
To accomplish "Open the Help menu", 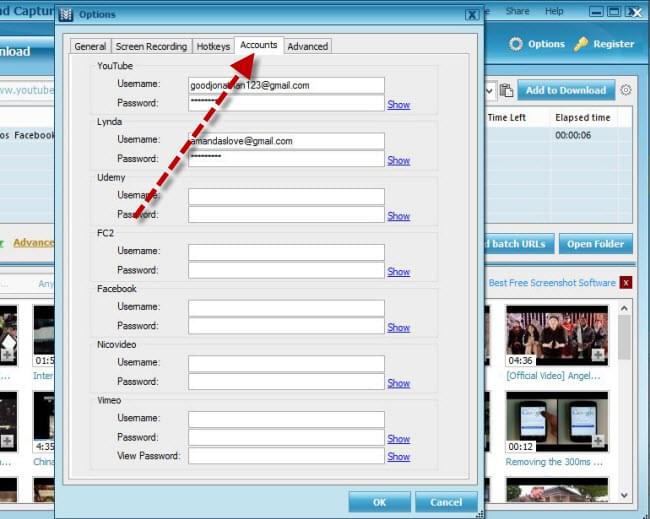I will (x=554, y=11).
